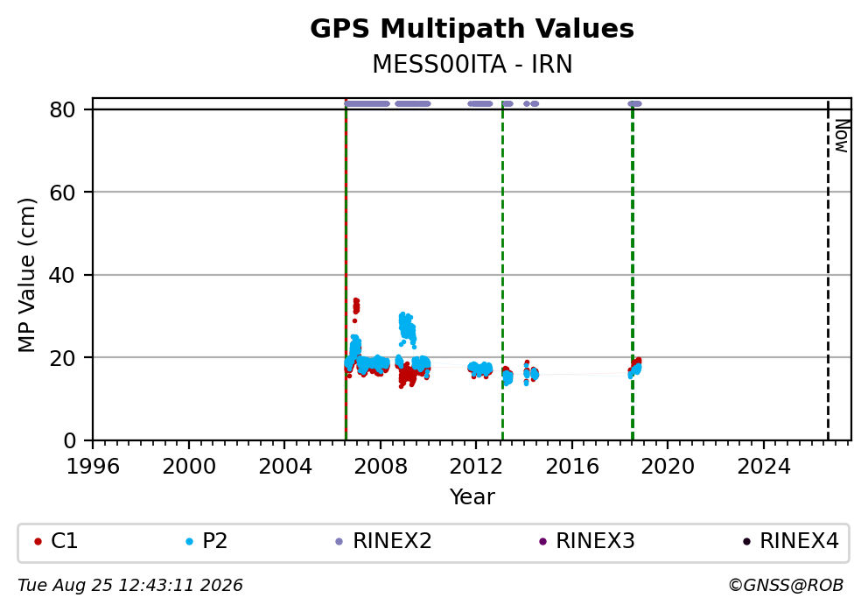Click the green dashed line near 2018

coord(632,271)
